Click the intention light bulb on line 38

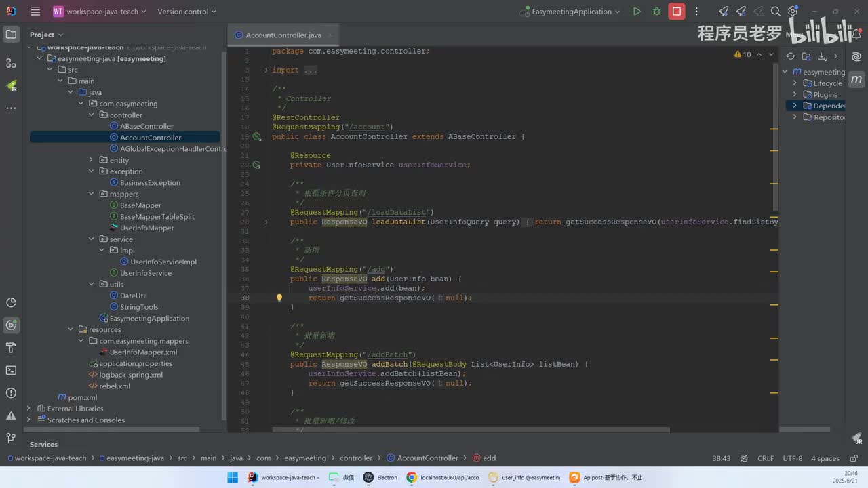pos(279,298)
